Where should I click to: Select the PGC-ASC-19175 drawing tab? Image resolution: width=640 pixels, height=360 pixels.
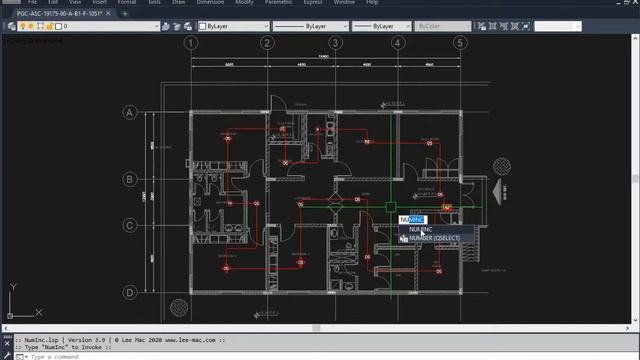pyautogui.click(x=59, y=13)
